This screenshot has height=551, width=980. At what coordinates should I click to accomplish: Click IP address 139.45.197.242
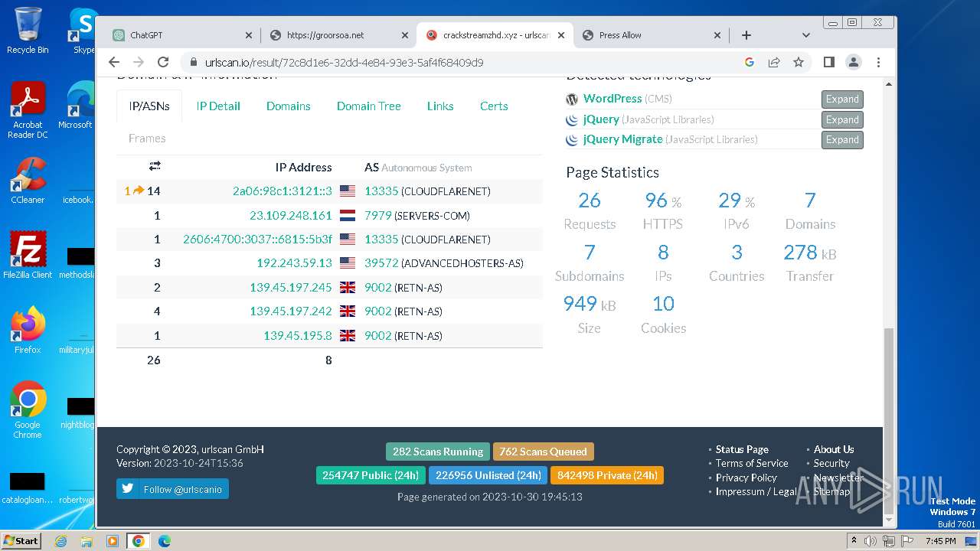pyautogui.click(x=291, y=311)
